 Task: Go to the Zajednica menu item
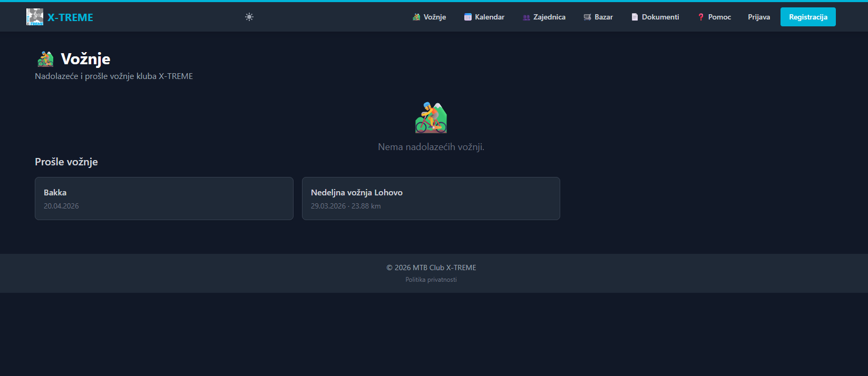pyautogui.click(x=549, y=17)
